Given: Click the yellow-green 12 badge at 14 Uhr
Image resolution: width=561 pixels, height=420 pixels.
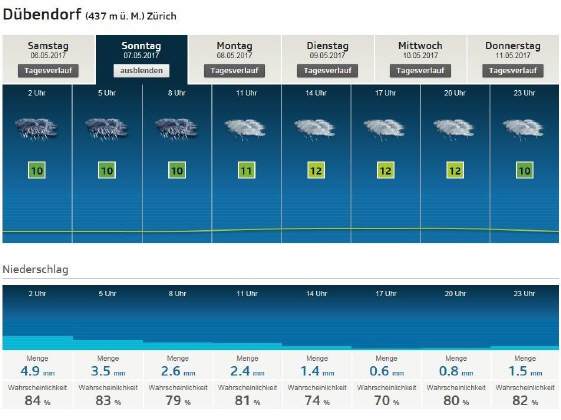Looking at the screenshot, I should point(316,170).
